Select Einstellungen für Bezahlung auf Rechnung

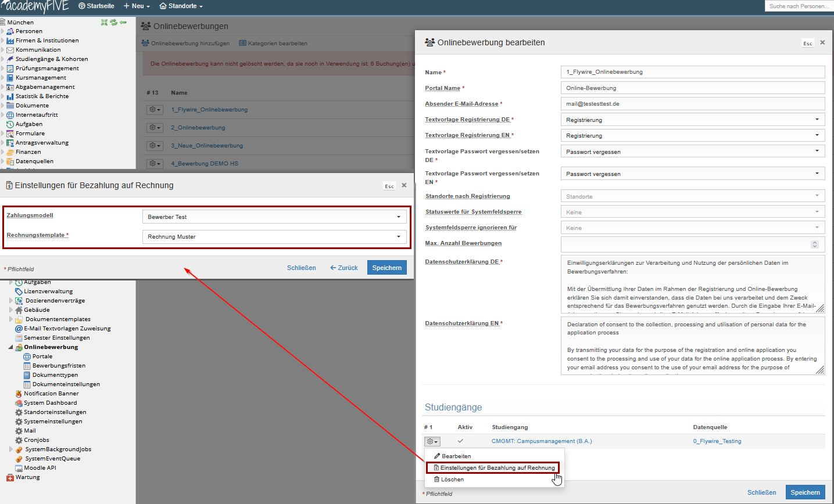(492, 468)
